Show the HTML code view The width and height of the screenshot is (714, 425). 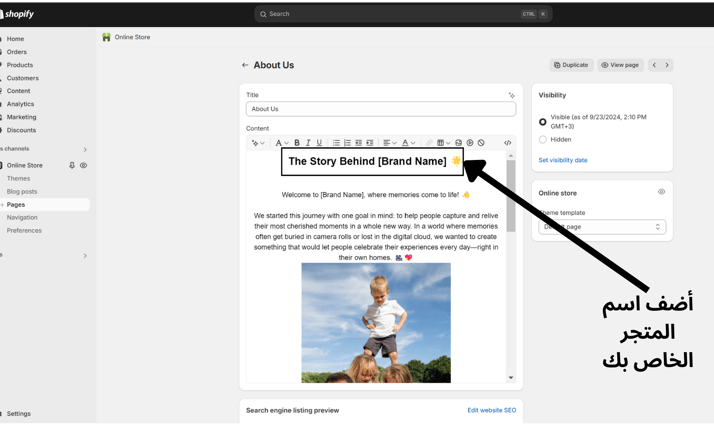pos(508,143)
